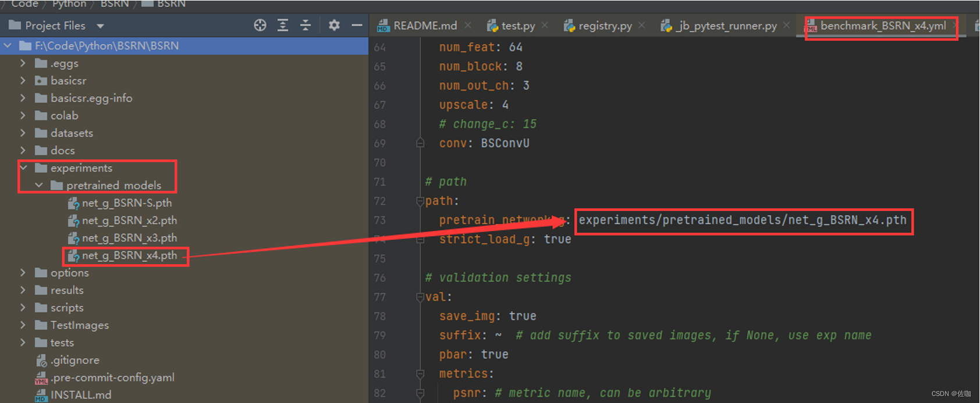Click the 'upscale: 4' line

tap(474, 105)
